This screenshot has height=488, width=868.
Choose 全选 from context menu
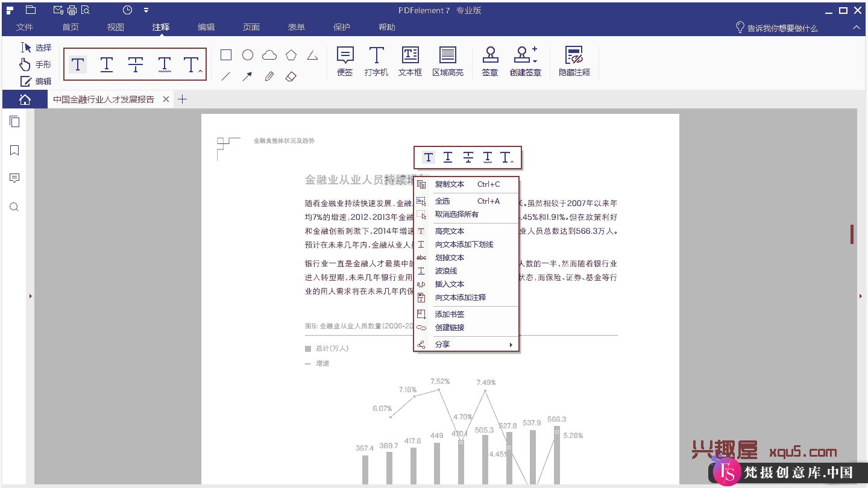[467, 201]
